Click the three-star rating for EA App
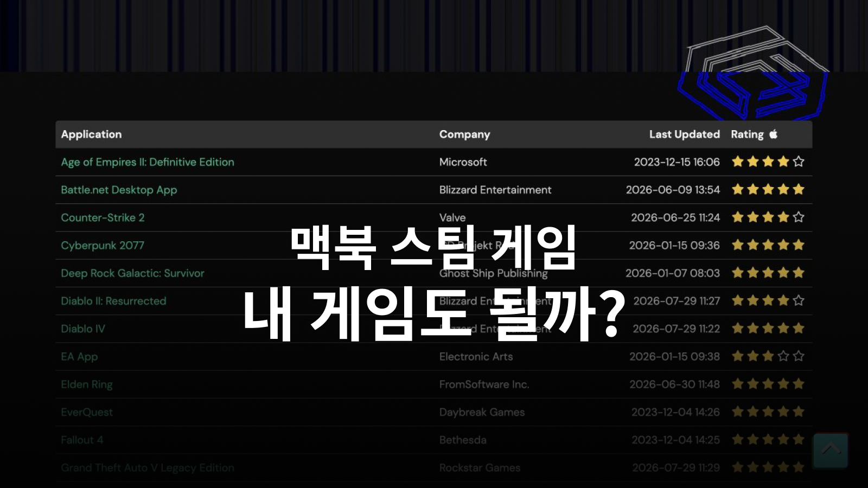Viewport: 868px width, 488px height. (x=768, y=356)
